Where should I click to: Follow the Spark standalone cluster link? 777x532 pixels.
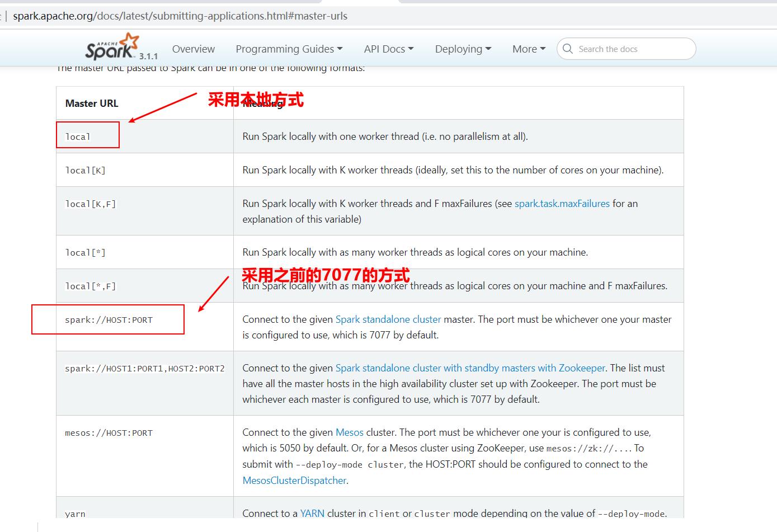tap(388, 319)
